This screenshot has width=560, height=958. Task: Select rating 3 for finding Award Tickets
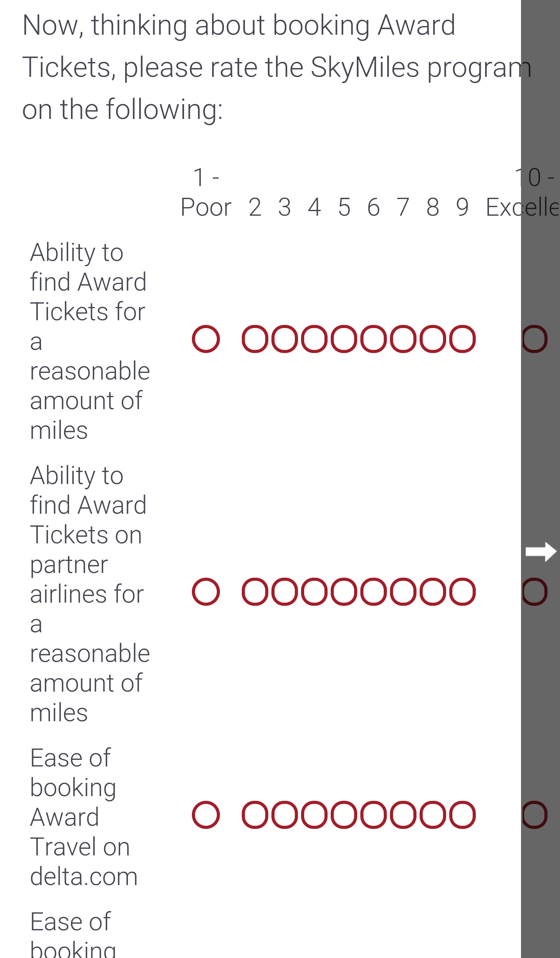point(285,339)
